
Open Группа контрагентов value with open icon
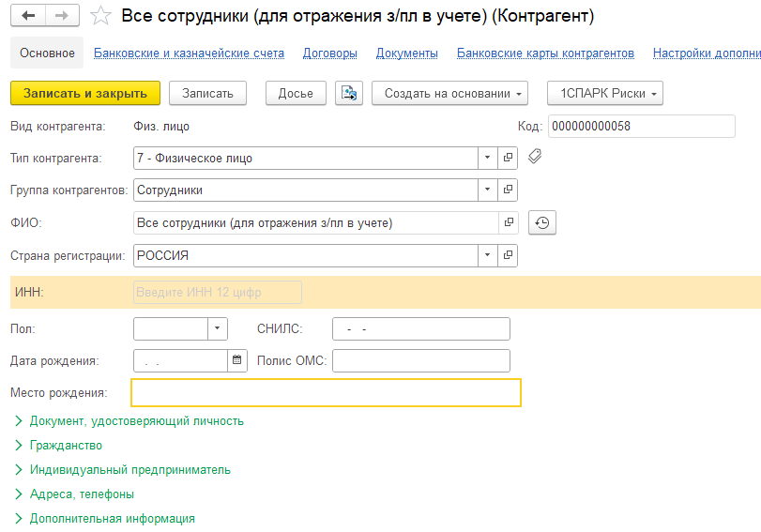click(508, 190)
